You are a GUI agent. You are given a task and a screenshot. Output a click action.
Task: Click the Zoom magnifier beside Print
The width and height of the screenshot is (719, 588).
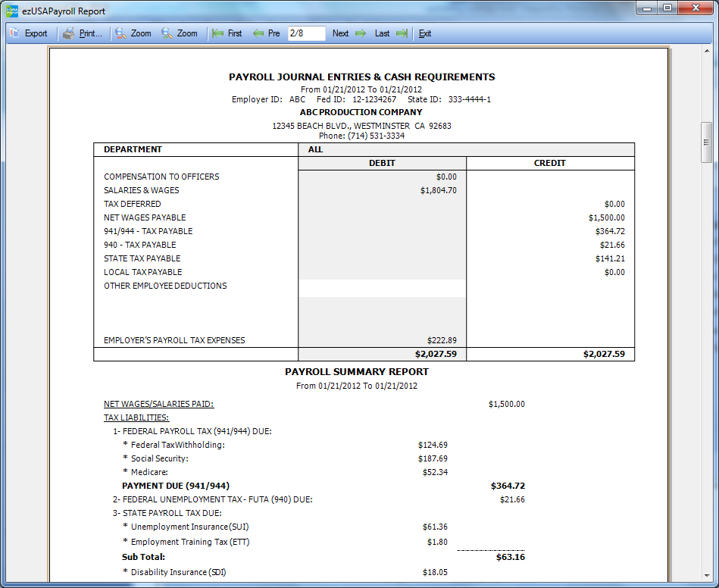[x=121, y=33]
